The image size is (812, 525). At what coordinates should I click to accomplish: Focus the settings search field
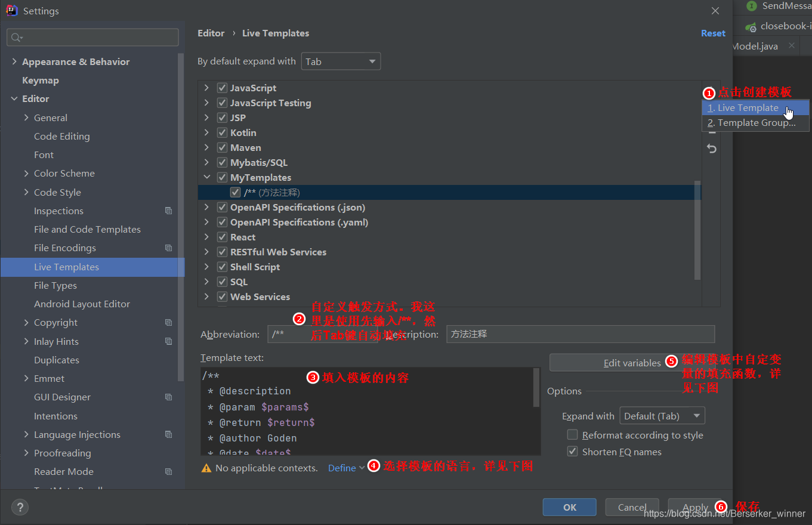[x=92, y=37]
